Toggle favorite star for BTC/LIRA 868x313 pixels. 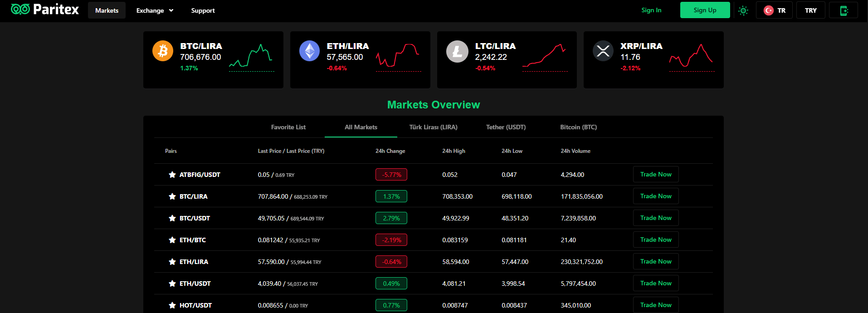tap(172, 196)
